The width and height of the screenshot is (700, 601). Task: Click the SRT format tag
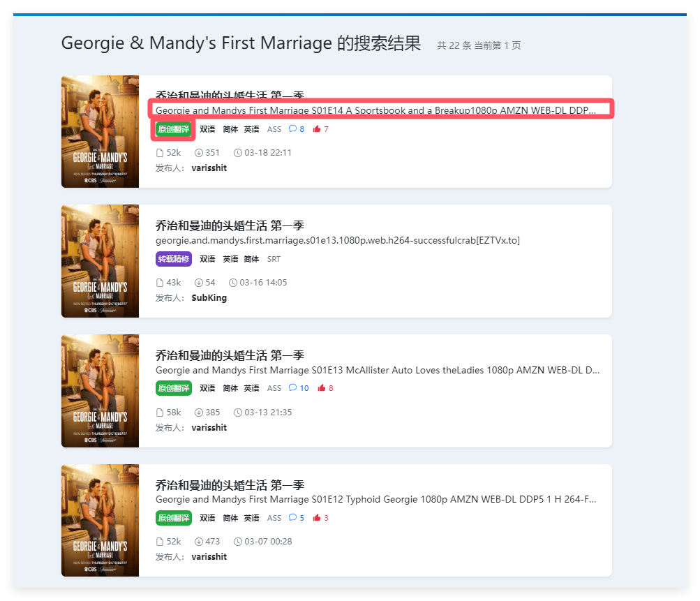tap(274, 259)
